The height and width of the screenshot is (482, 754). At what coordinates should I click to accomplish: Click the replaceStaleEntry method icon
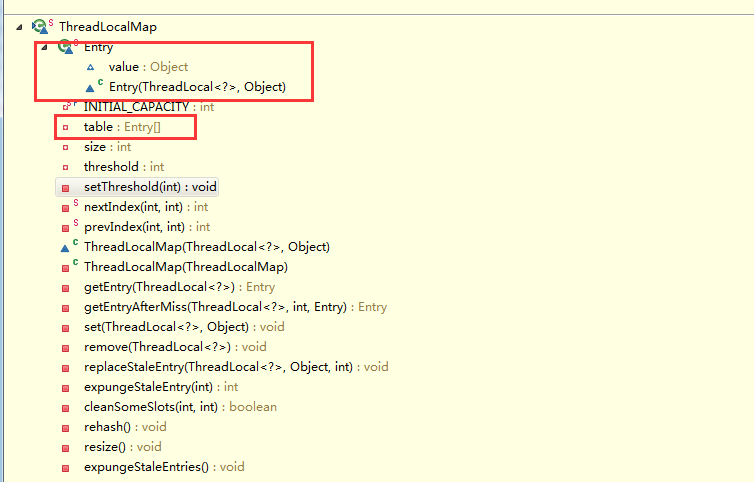65,368
